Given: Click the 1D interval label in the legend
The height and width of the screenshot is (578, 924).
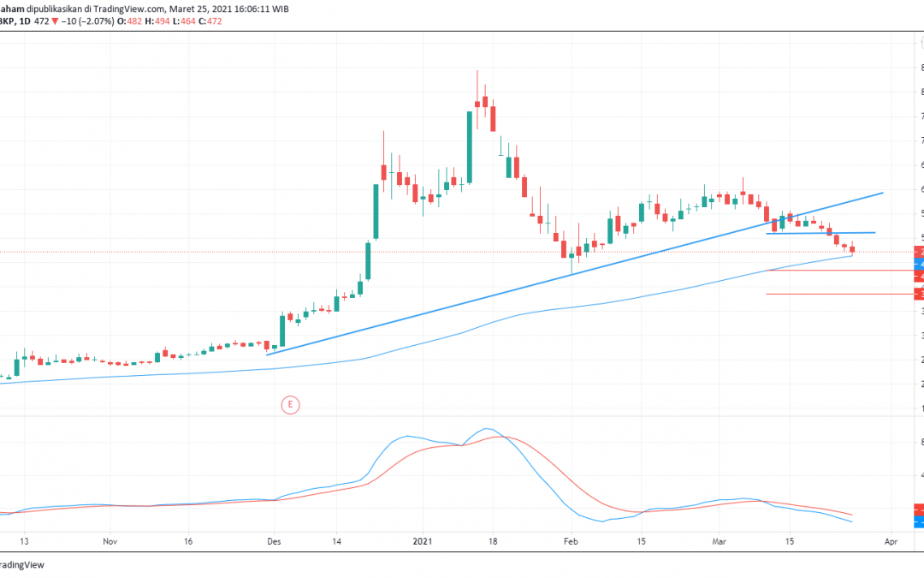Looking at the screenshot, I should (26, 23).
